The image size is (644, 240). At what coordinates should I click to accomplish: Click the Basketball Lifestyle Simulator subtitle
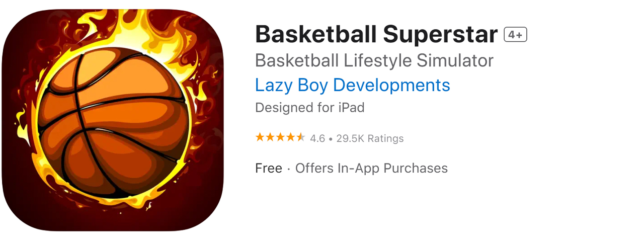[x=374, y=60]
